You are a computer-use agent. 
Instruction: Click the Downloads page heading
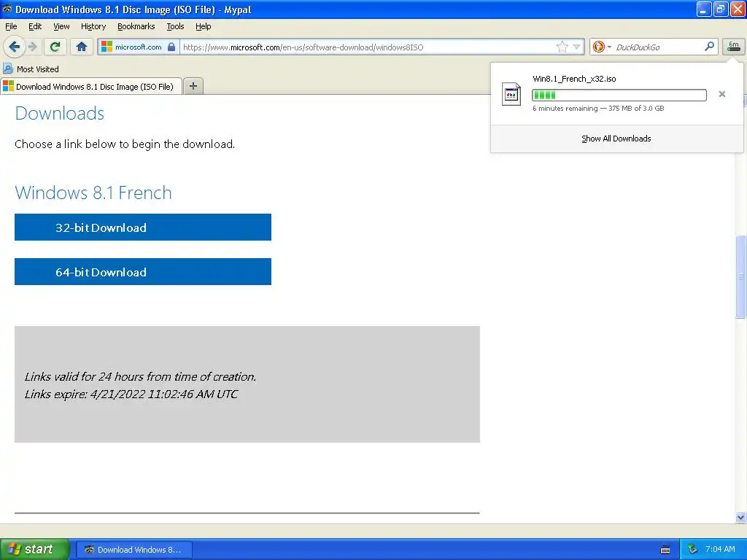[60, 113]
